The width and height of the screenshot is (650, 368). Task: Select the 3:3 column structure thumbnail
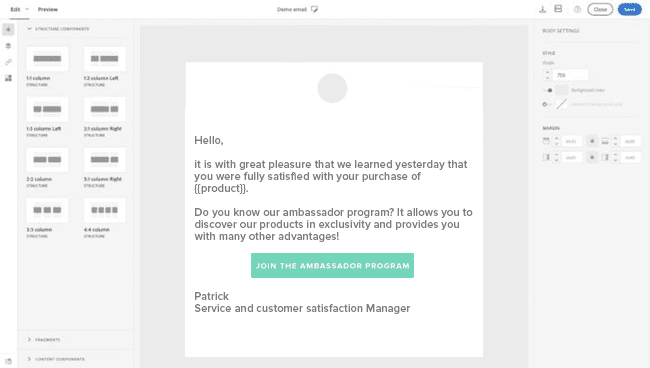click(47, 210)
